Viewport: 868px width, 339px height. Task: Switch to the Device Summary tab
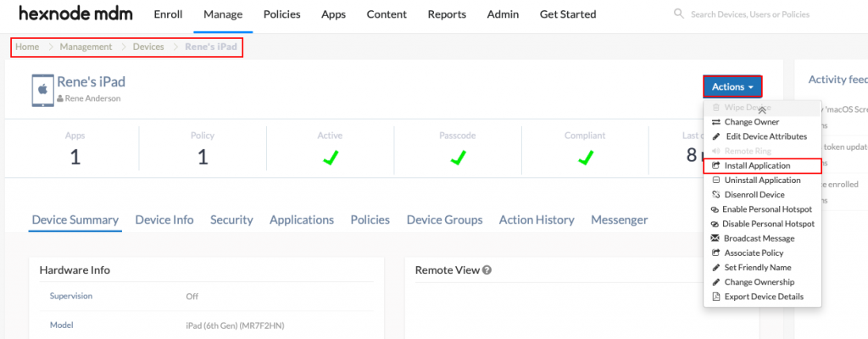(x=75, y=220)
